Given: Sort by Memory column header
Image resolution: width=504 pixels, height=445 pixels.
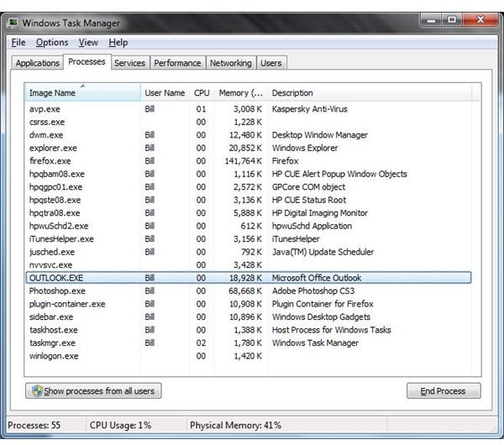Looking at the screenshot, I should (x=241, y=93).
